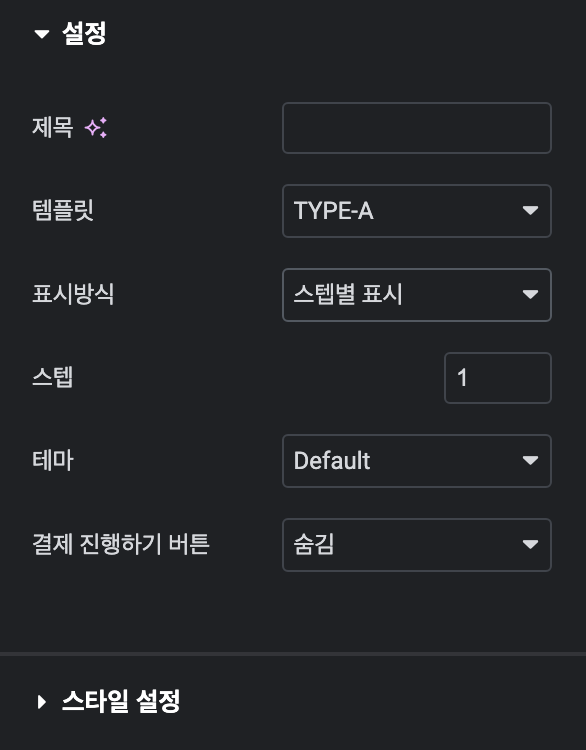The image size is (586, 750).
Task: Click the 스타일 설정 section heading text
Action: pos(121,701)
